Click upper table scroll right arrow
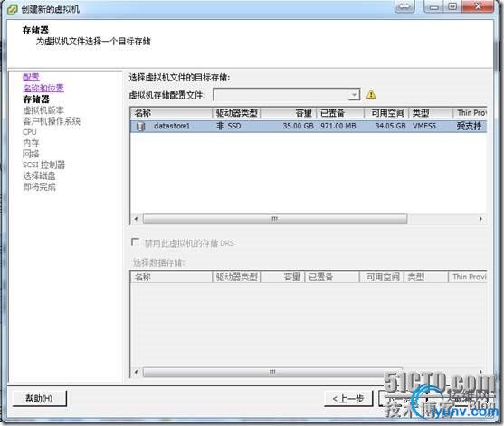This screenshot has height=426, width=504. click(x=480, y=219)
